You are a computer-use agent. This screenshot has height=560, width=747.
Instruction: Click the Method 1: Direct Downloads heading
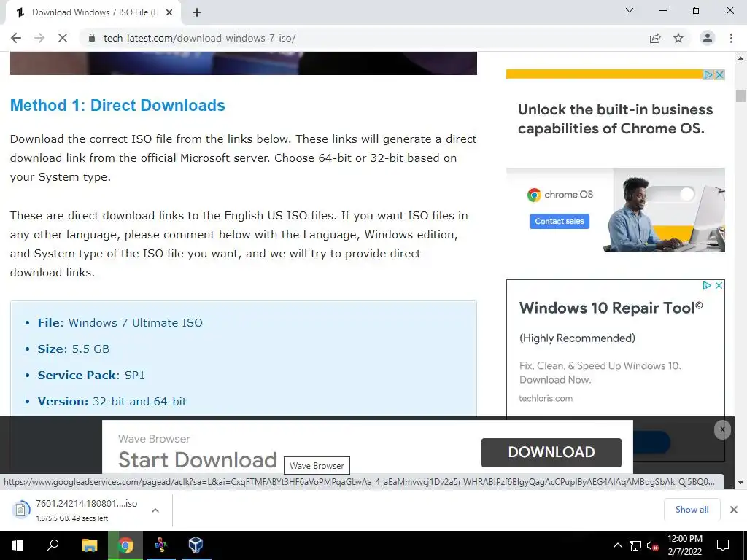[x=117, y=105]
